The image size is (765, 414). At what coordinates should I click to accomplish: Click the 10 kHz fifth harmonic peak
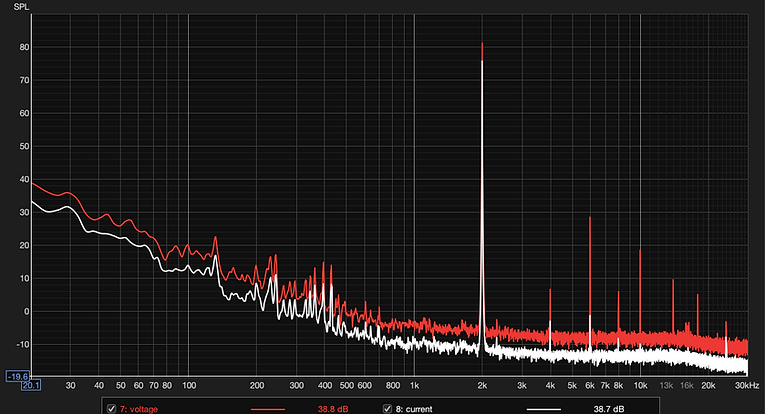(x=640, y=251)
